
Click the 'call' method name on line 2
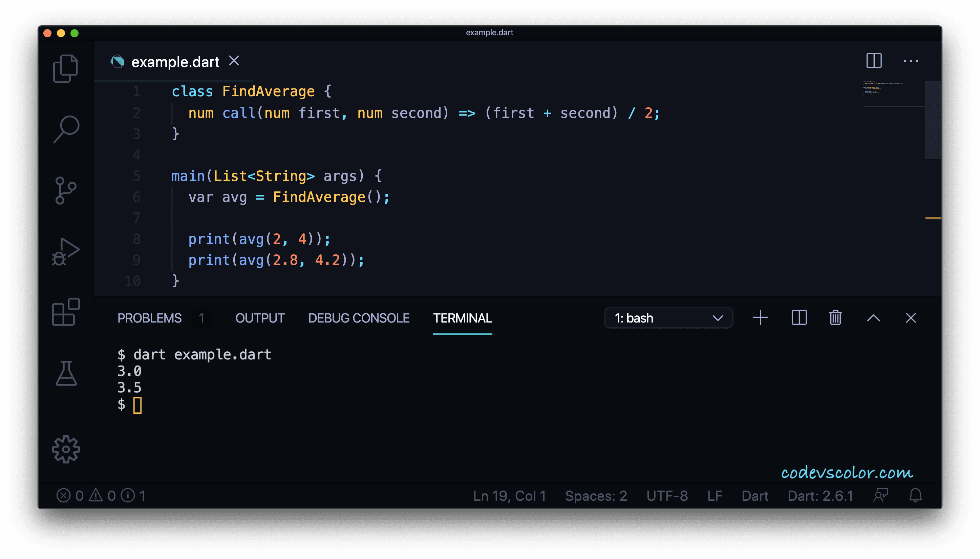[x=239, y=113]
